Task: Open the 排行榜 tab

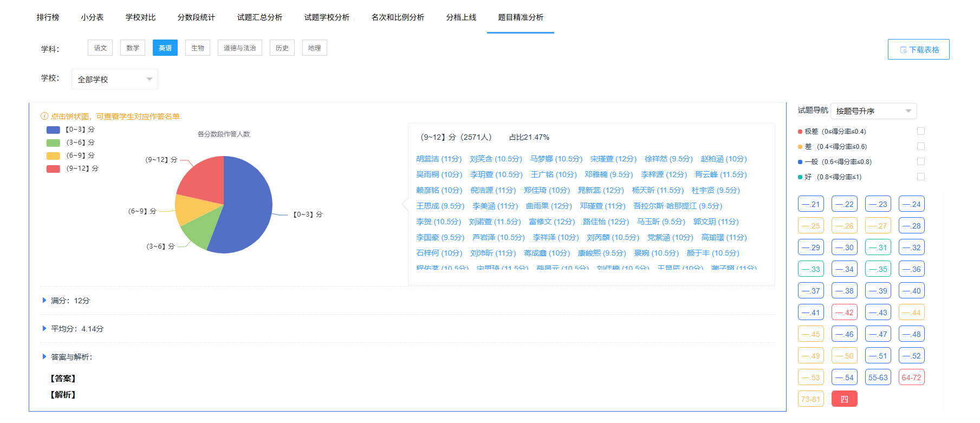Action: [x=48, y=17]
